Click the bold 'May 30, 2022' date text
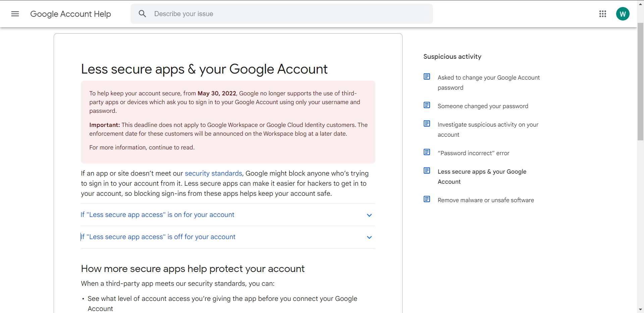Screen dimensions: 644x313 pyautogui.click(x=217, y=93)
